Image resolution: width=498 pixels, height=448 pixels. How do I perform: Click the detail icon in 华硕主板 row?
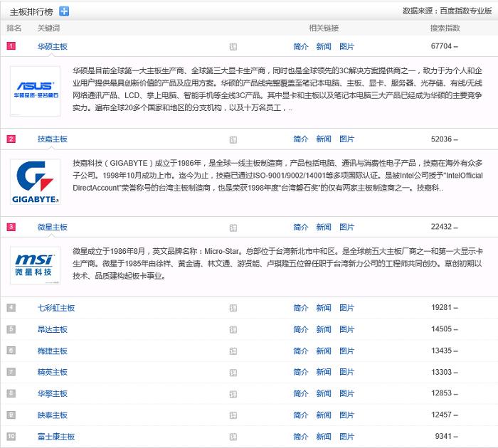(x=233, y=47)
